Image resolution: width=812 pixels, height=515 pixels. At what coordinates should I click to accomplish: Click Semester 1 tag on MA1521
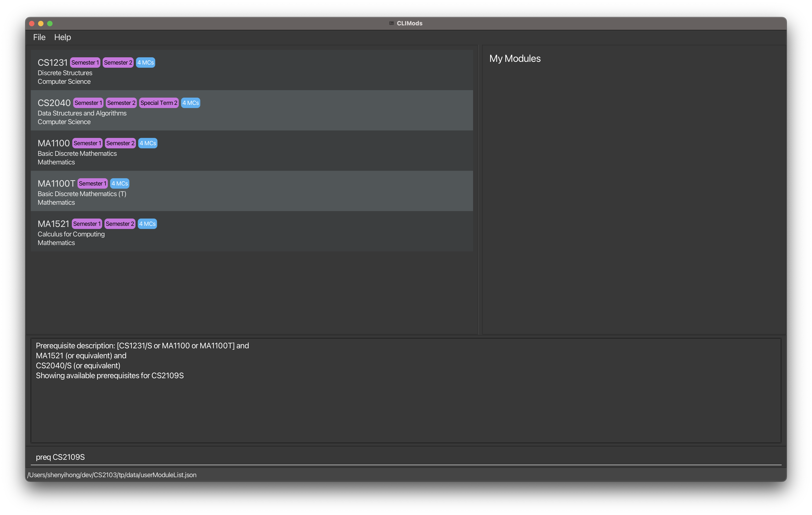pos(87,224)
